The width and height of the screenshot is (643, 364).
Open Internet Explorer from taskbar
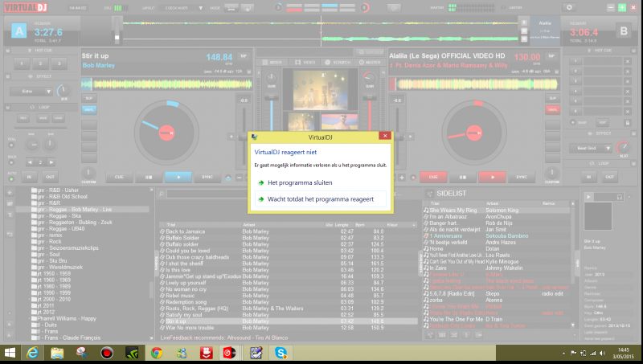[x=32, y=353]
